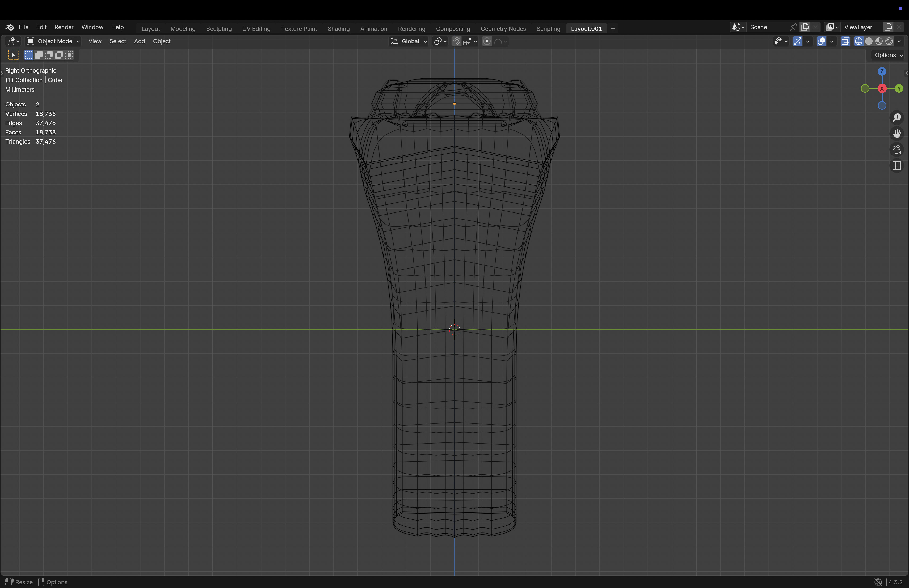This screenshot has width=909, height=588.
Task: Click the Blender logo icon
Action: click(10, 27)
